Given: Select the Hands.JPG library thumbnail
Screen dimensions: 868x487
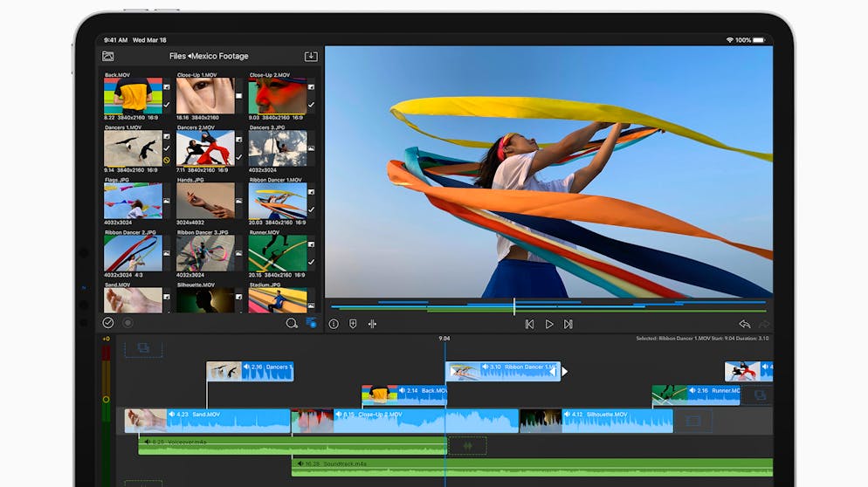Looking at the screenshot, I should [x=205, y=201].
